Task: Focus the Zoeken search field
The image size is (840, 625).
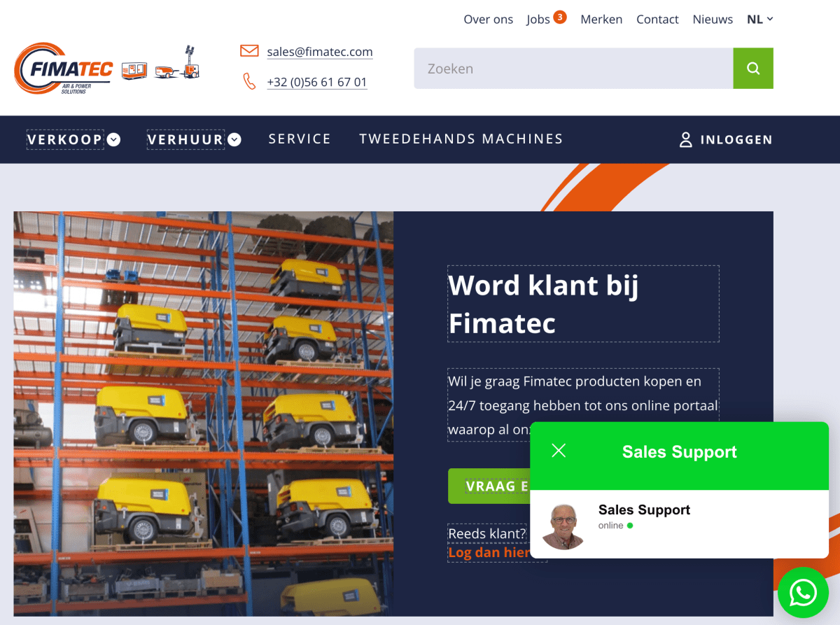Action: point(573,68)
